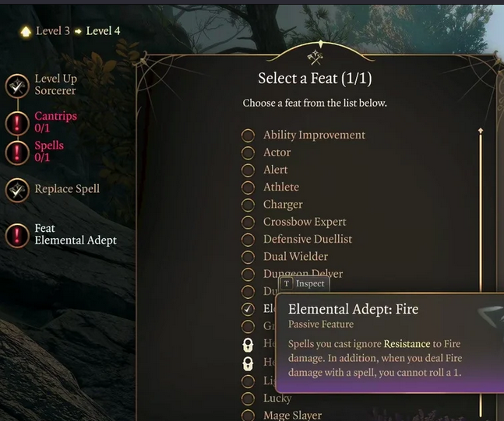Click the Replace Spell checkmark icon
The image size is (504, 421).
click(x=16, y=189)
